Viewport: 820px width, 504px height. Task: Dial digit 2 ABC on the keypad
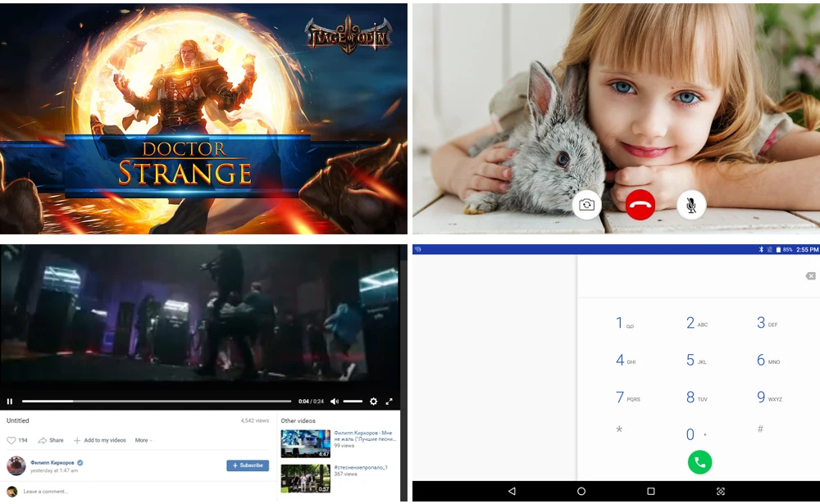[696, 323]
